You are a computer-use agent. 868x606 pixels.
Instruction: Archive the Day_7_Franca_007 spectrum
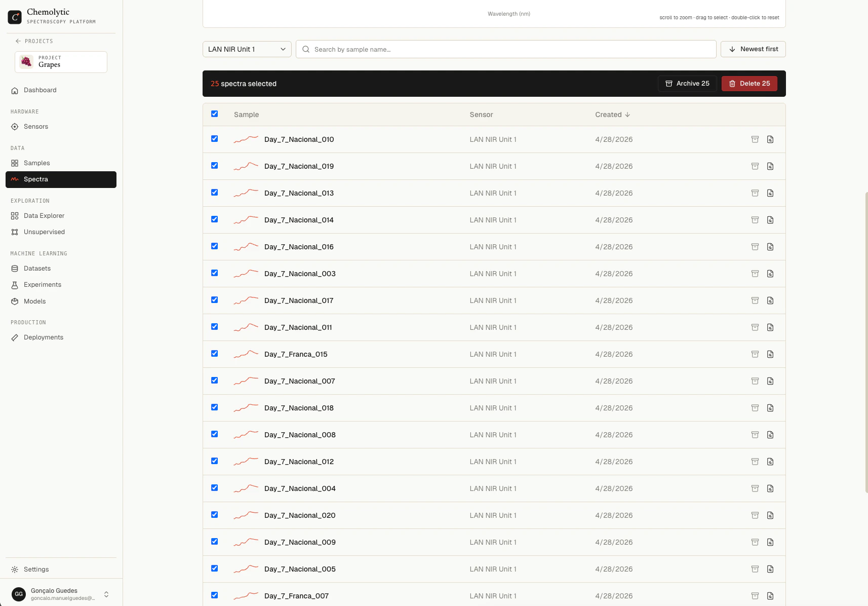755,596
